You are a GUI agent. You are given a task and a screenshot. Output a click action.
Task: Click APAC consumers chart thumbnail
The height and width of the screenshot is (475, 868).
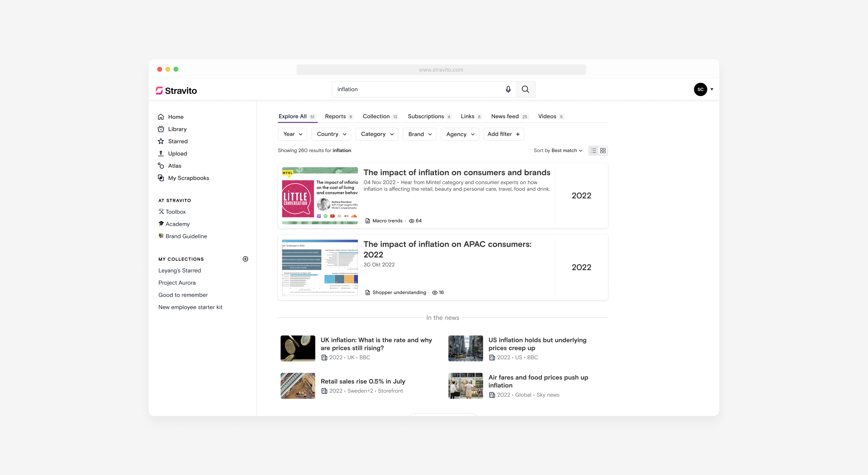pyautogui.click(x=320, y=268)
